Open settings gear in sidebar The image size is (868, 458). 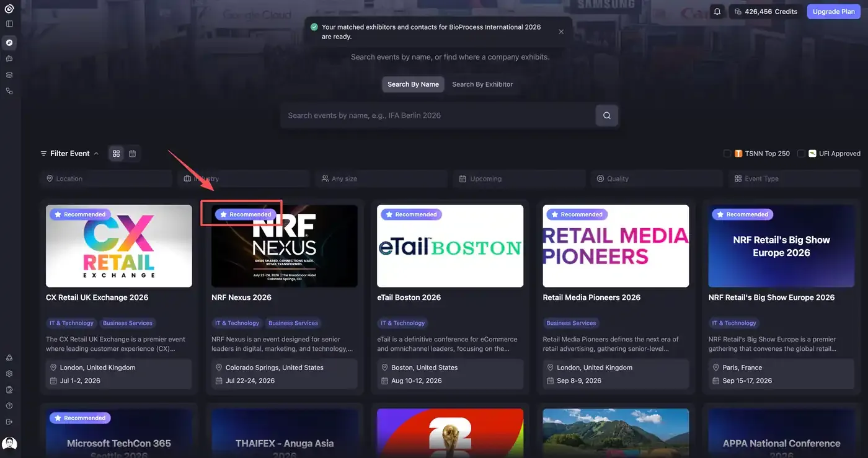click(9, 374)
